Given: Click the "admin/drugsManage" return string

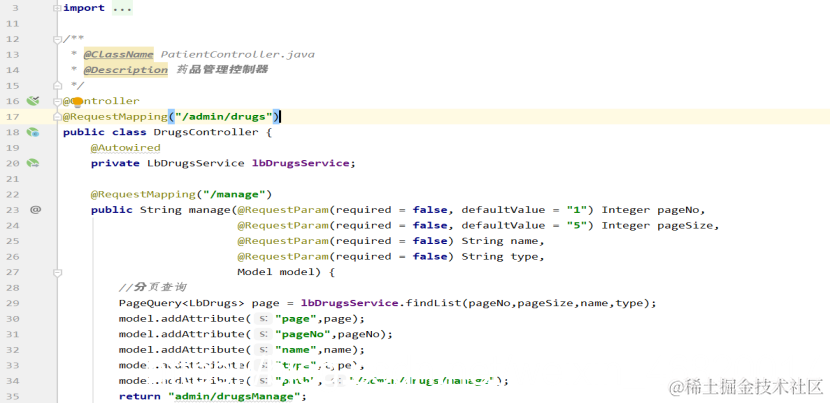Looking at the screenshot, I should pos(234,396).
